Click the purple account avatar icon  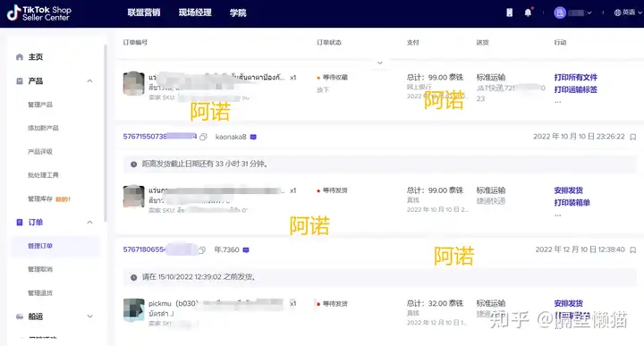coord(560,13)
